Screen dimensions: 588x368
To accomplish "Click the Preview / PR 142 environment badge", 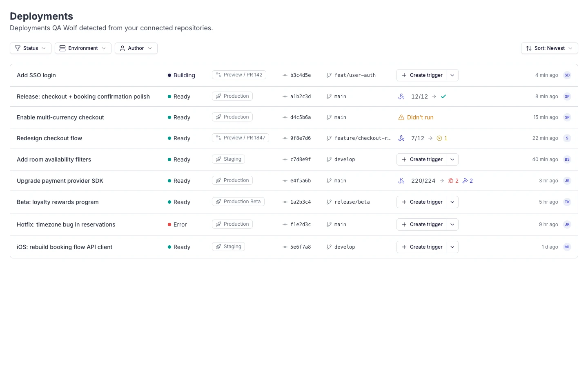I will (x=239, y=75).
